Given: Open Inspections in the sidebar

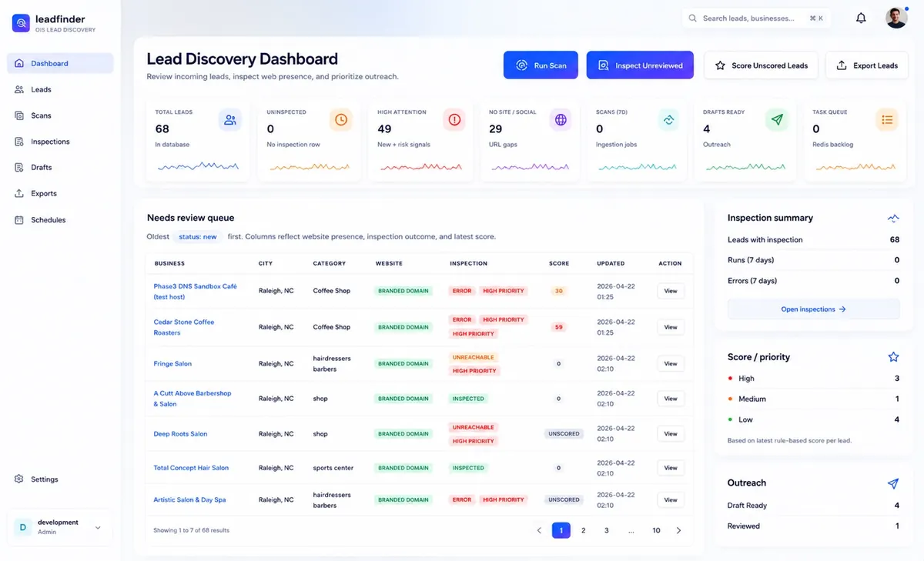Looking at the screenshot, I should click(60, 142).
